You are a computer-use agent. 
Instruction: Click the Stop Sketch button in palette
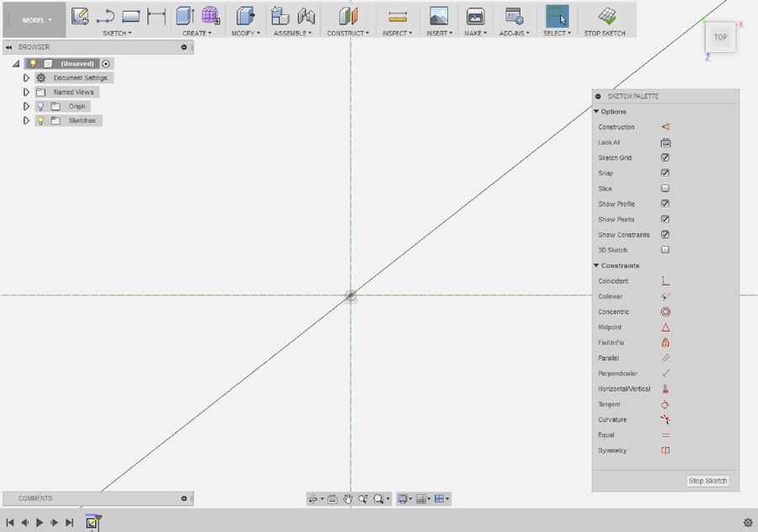(707, 481)
